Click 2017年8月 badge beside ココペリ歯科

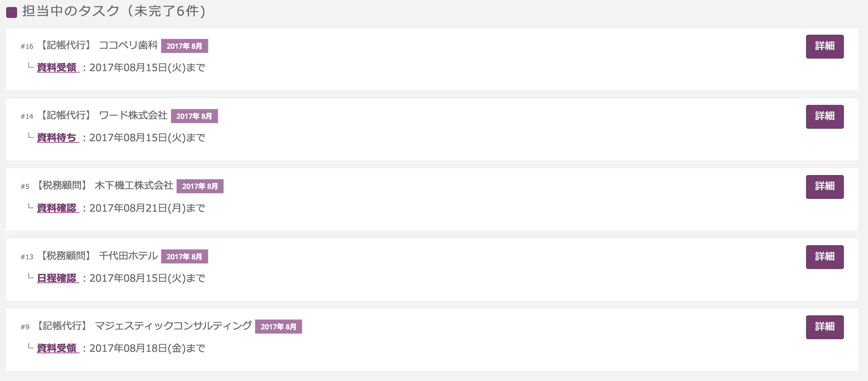184,46
